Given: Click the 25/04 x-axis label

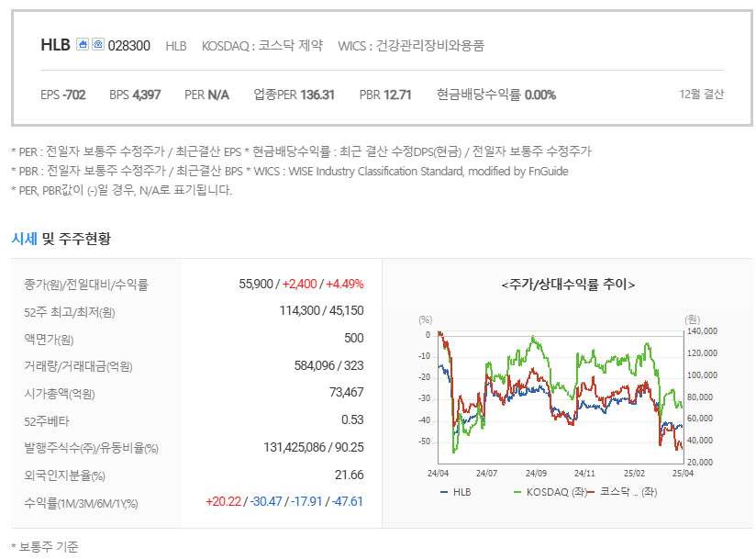Looking at the screenshot, I should click(x=683, y=473).
